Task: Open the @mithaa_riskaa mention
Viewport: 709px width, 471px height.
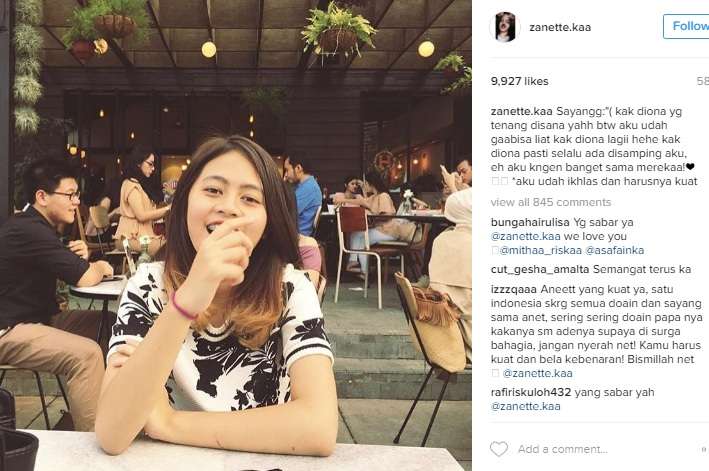Action: pyautogui.click(x=540, y=250)
